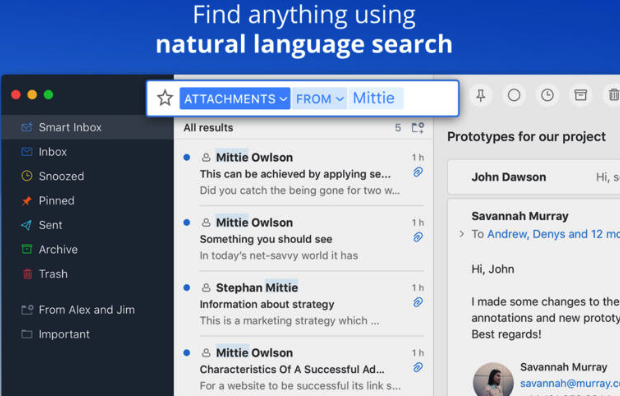Click the Archive box icon in sidebar
Viewport: 620px width, 396px height.
[x=27, y=249]
